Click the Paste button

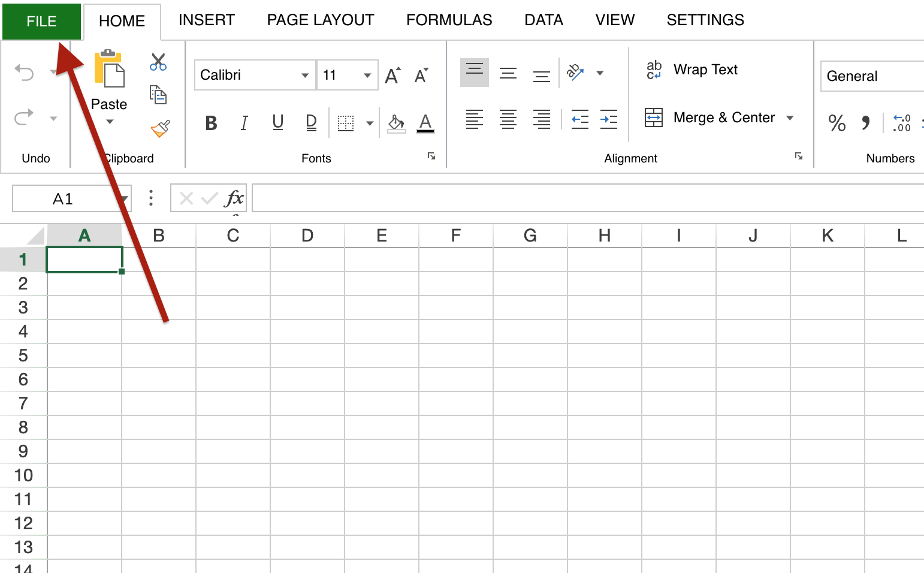109,84
